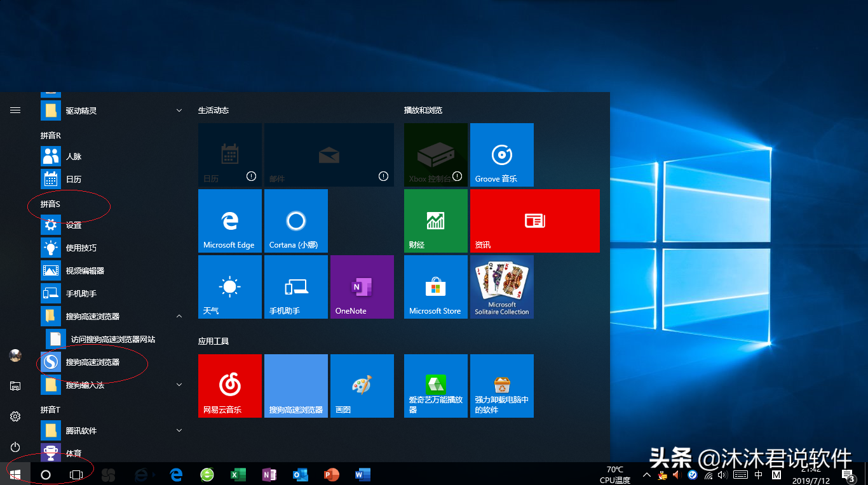868x485 pixels.
Task: Open 设置 in the app list
Action: pyautogui.click(x=112, y=225)
